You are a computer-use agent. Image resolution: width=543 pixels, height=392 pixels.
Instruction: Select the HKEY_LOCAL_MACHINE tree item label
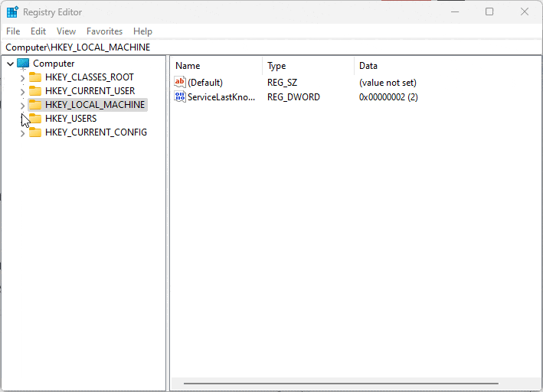[94, 105]
